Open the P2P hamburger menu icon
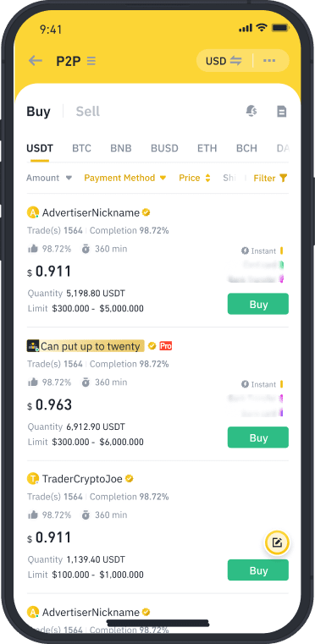Image resolution: width=315 pixels, height=644 pixels. pyautogui.click(x=91, y=61)
